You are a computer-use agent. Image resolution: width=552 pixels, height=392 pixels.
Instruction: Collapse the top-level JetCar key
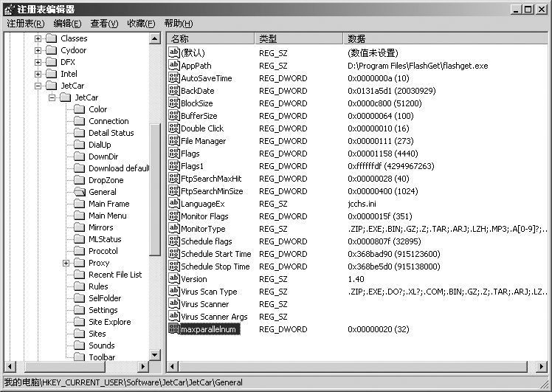[x=38, y=86]
